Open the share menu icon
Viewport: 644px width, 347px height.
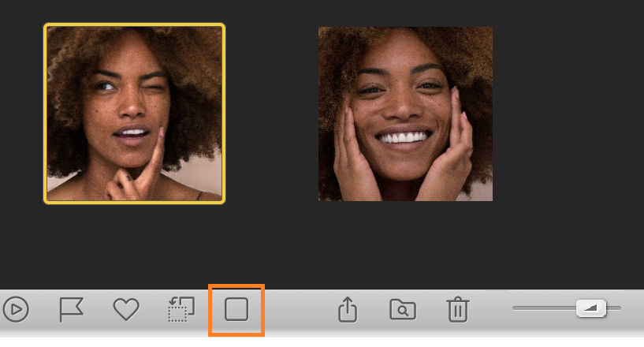pyautogui.click(x=348, y=309)
